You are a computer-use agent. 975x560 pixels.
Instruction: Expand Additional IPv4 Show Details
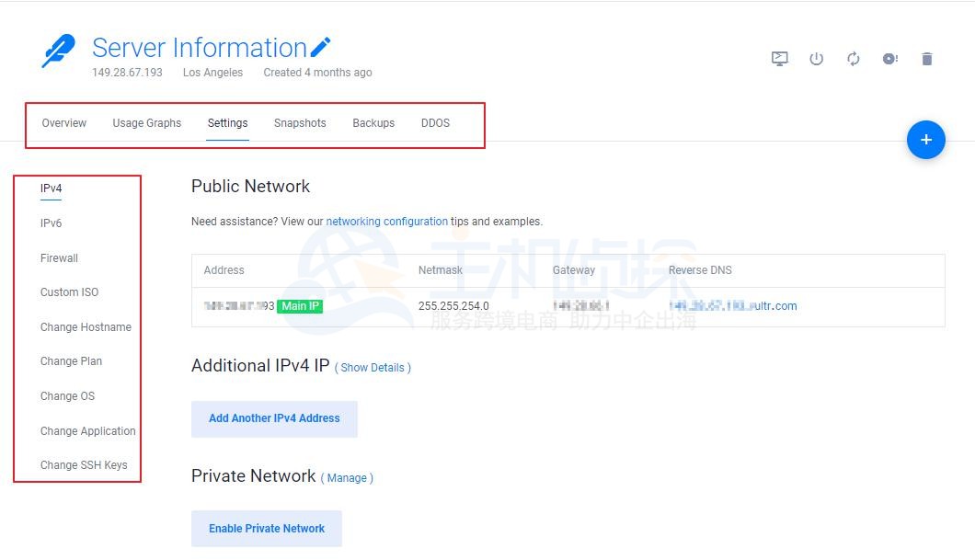point(373,368)
